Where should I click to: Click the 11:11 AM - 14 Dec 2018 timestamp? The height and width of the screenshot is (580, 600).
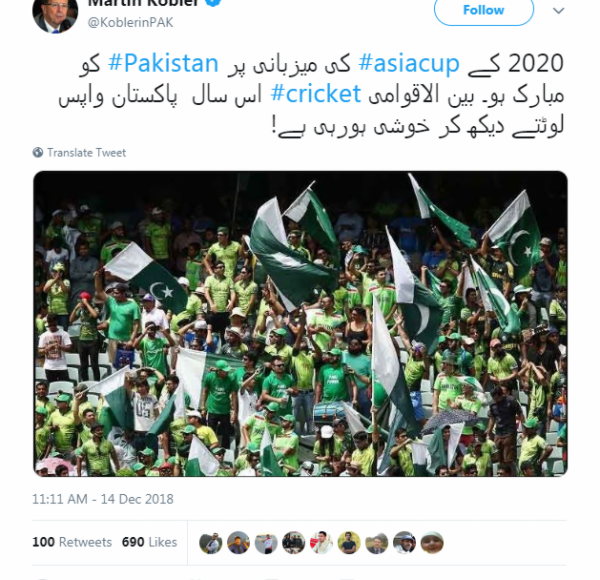pyautogui.click(x=103, y=499)
